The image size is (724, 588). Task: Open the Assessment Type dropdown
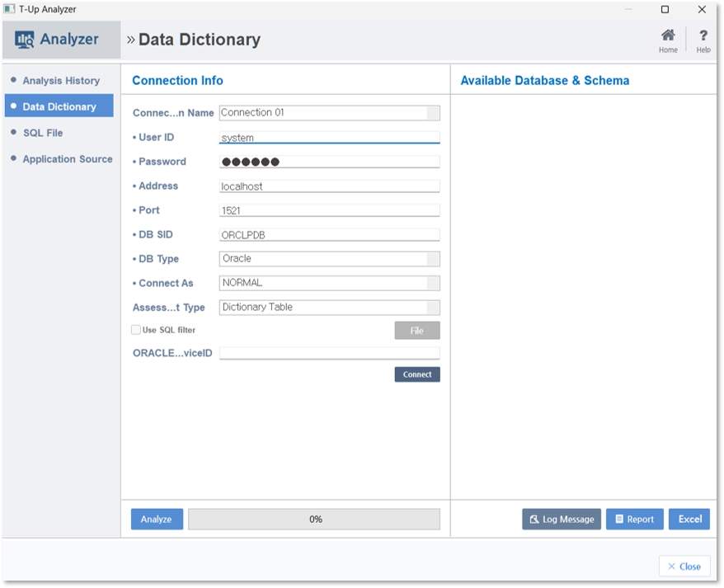tap(433, 308)
